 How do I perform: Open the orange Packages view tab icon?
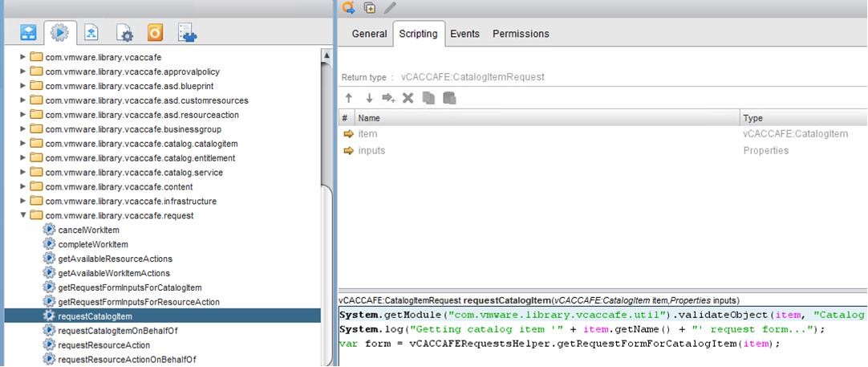coord(156,33)
